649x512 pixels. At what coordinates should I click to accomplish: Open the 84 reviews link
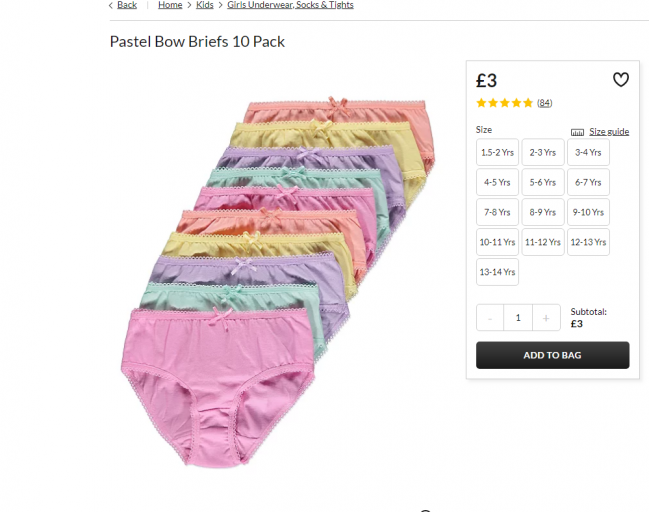(x=545, y=103)
